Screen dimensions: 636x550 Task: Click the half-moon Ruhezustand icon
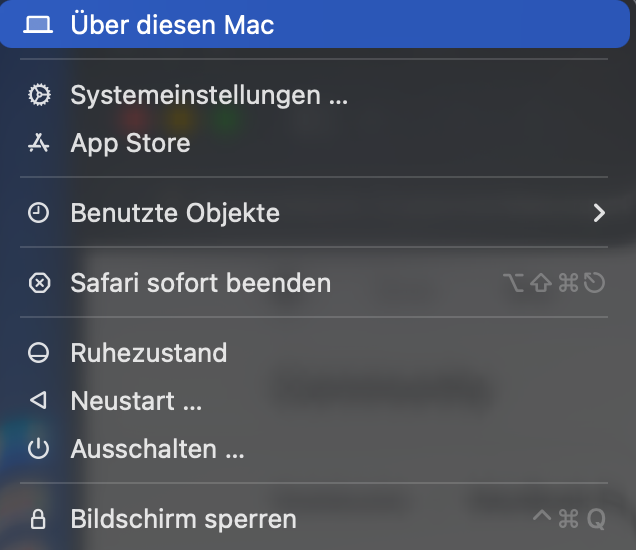coord(39,353)
